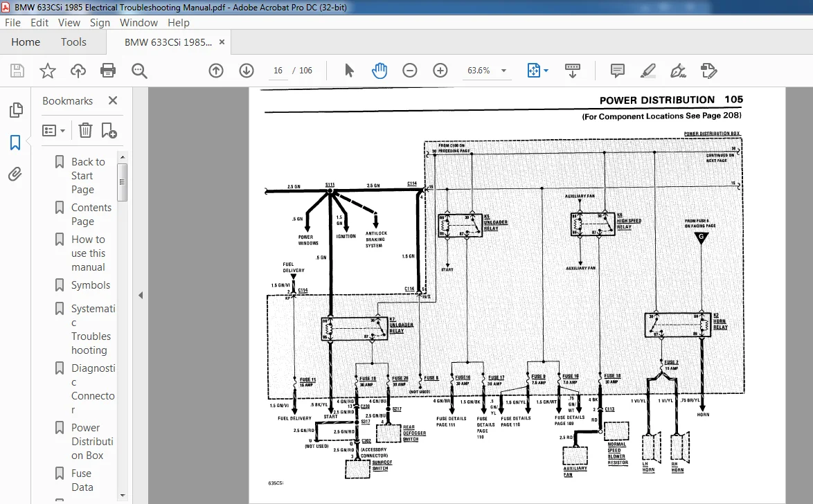Open the Power Distribution Box bookmark
Image resolution: width=813 pixels, height=504 pixels.
(x=92, y=441)
